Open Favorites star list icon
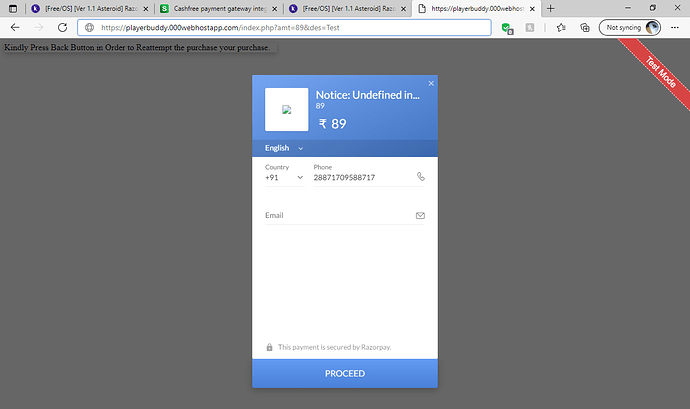Viewport: 690px width, 409px height. click(x=561, y=28)
